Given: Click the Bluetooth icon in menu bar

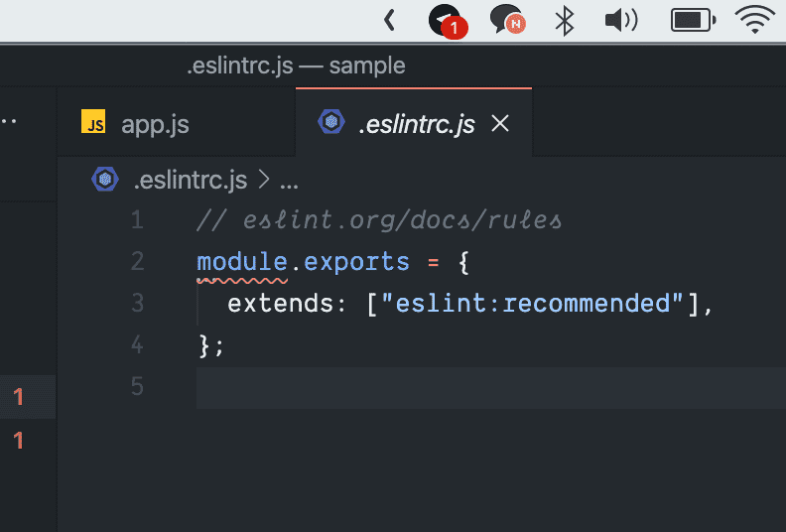Looking at the screenshot, I should pos(564,20).
